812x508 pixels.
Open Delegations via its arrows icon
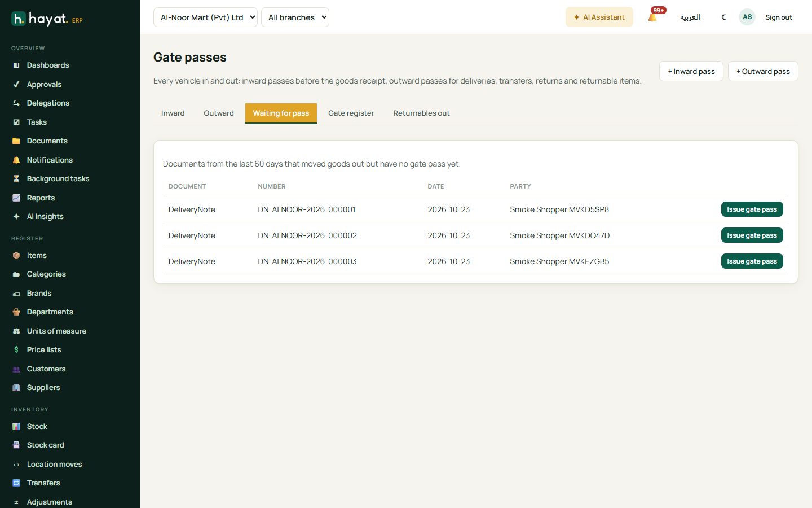tap(16, 103)
